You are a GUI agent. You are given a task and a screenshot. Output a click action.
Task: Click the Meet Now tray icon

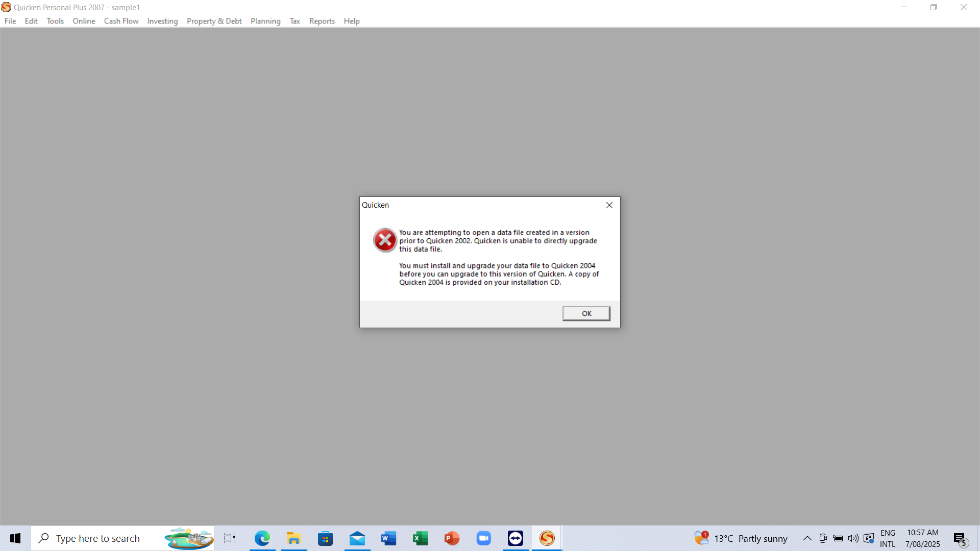point(823,538)
